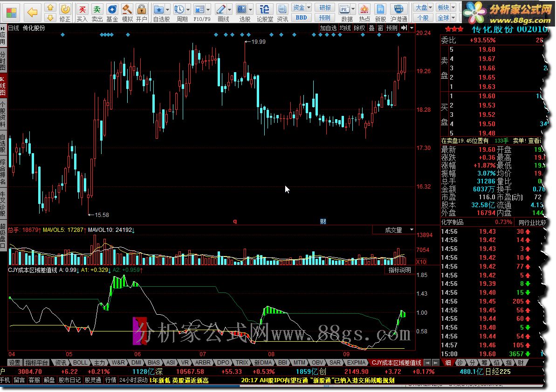Open the 个股资料 sidebar tab
Viewport: 556px width, 392px height.
[x=3, y=115]
